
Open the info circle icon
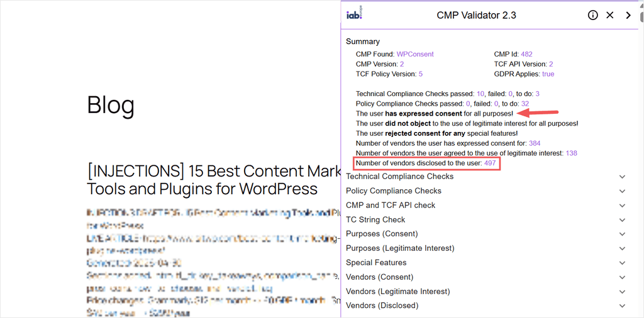coord(592,15)
